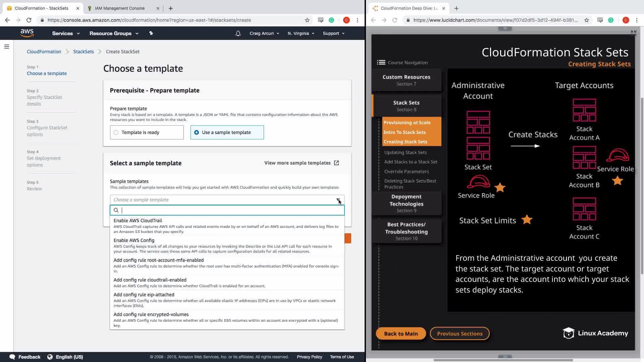
Task: Click the external link icon beside View more sample templates
Action: point(336,163)
